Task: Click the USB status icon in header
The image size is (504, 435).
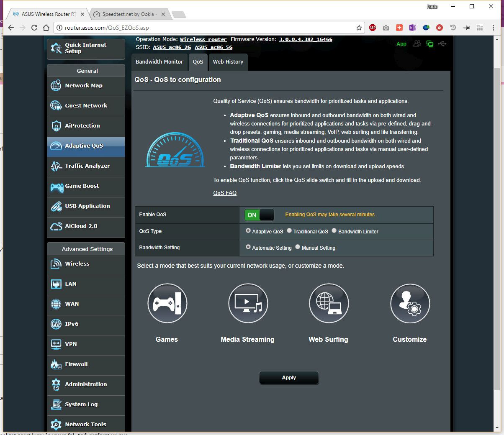Action: pyautogui.click(x=442, y=43)
